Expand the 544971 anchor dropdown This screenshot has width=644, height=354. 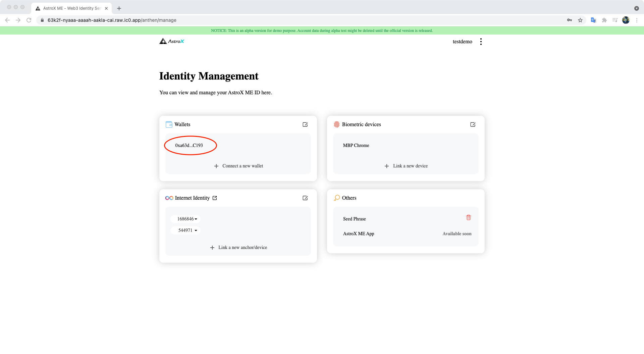click(185, 231)
